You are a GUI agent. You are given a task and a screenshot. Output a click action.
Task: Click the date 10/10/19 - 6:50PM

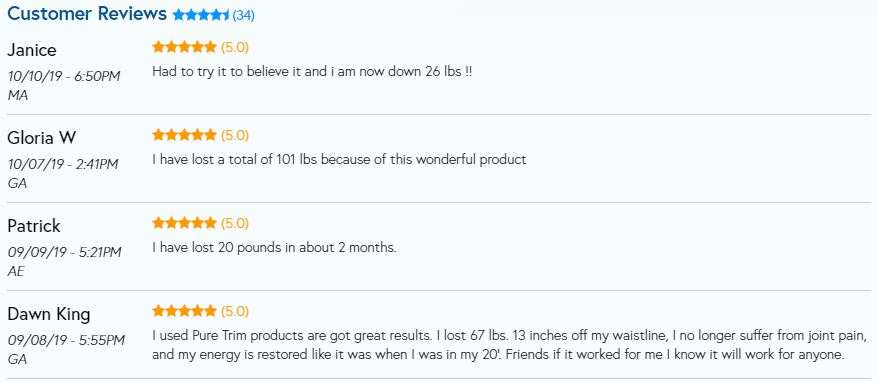pyautogui.click(x=64, y=76)
